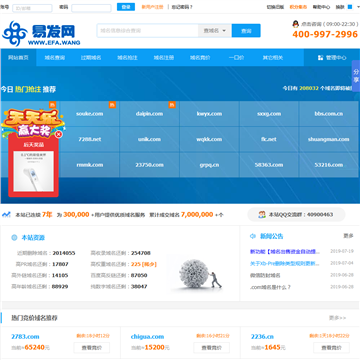Viewport: 360px width, 360px height.
Task: Click 查看竞价 for 2236.cn
Action: tap(331, 348)
